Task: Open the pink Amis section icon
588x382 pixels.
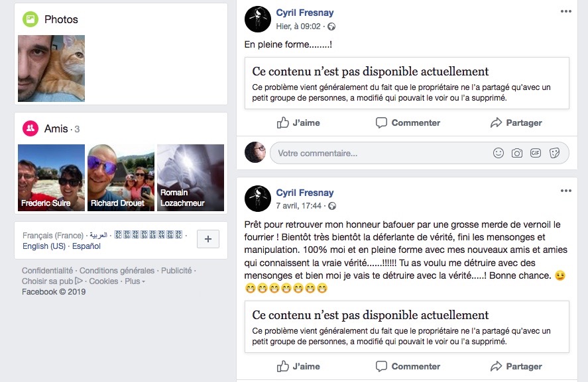Action: point(30,128)
